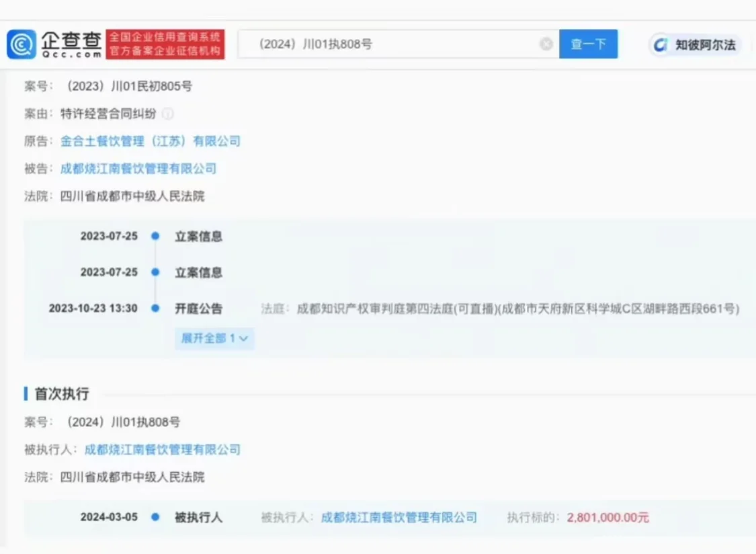Click the red 全国企业信用查询系统 badge
The width and height of the screenshot is (756, 554).
[165, 44]
